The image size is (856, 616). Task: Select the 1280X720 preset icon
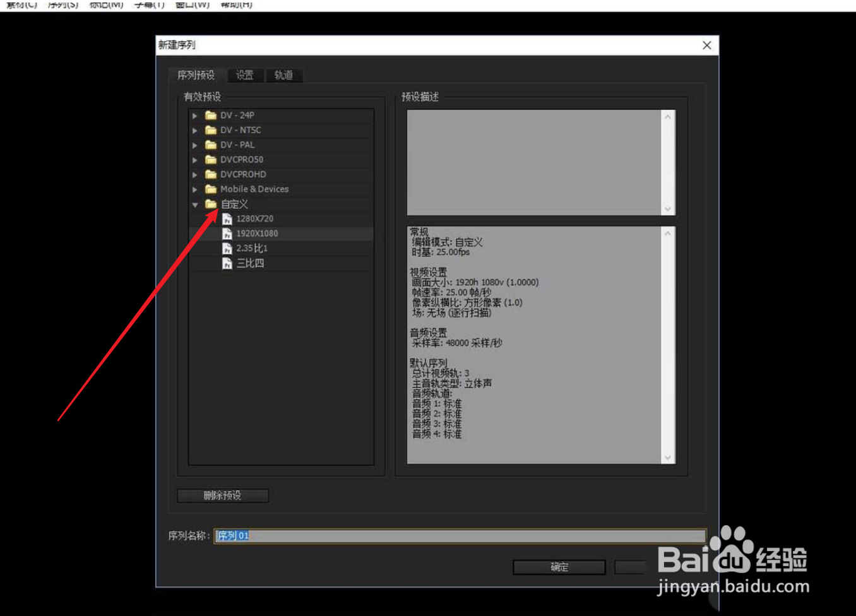click(x=227, y=218)
